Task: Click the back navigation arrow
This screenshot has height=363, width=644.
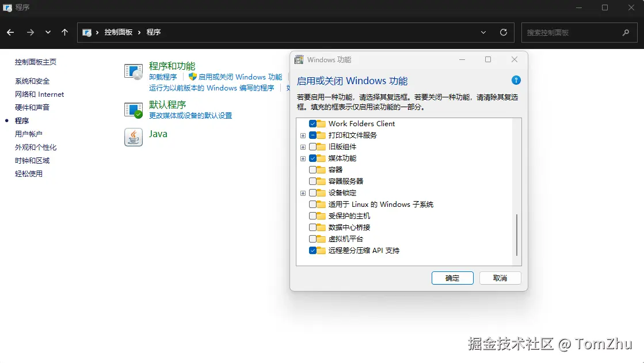Action: click(10, 32)
